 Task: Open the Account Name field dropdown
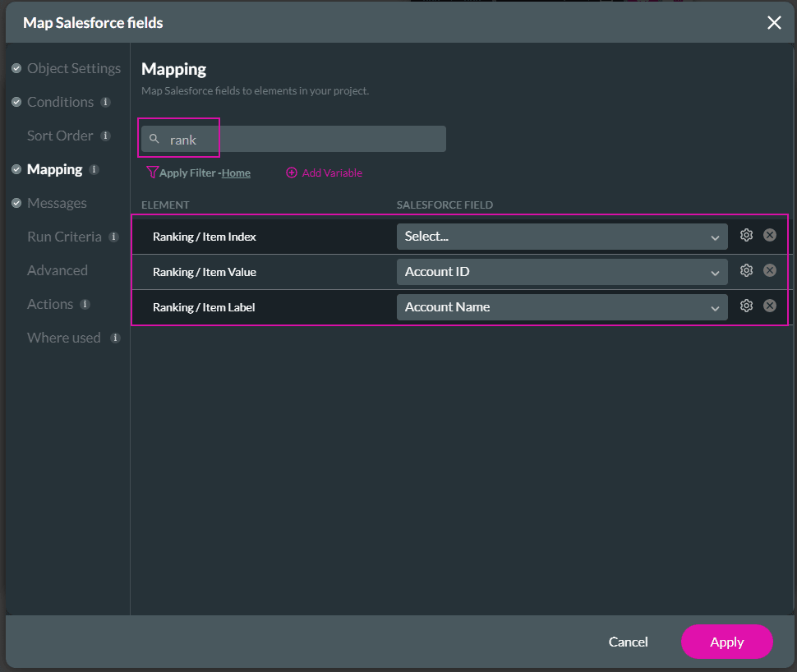(561, 307)
